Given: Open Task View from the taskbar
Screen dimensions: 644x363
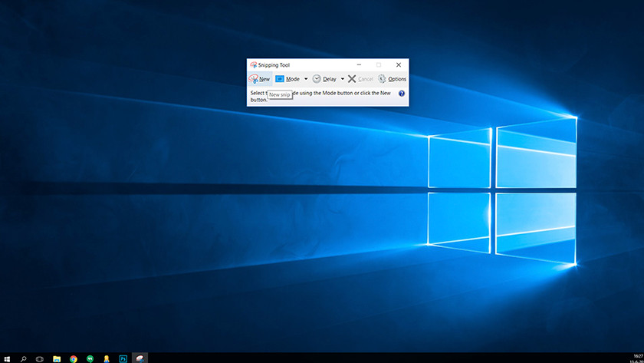Looking at the screenshot, I should pyautogui.click(x=40, y=358).
